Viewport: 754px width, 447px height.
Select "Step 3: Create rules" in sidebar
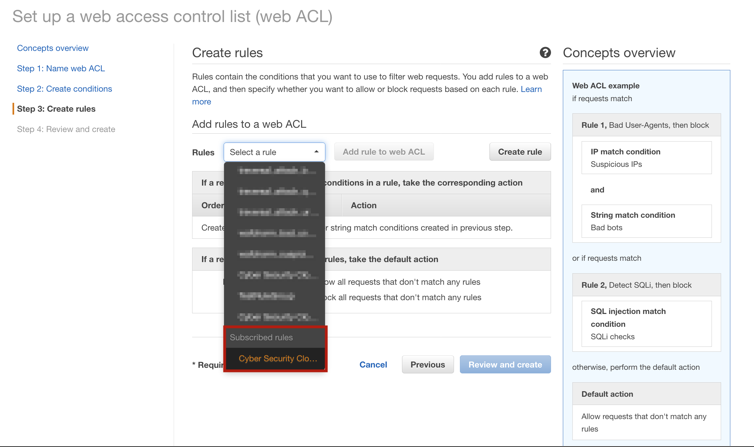click(57, 109)
